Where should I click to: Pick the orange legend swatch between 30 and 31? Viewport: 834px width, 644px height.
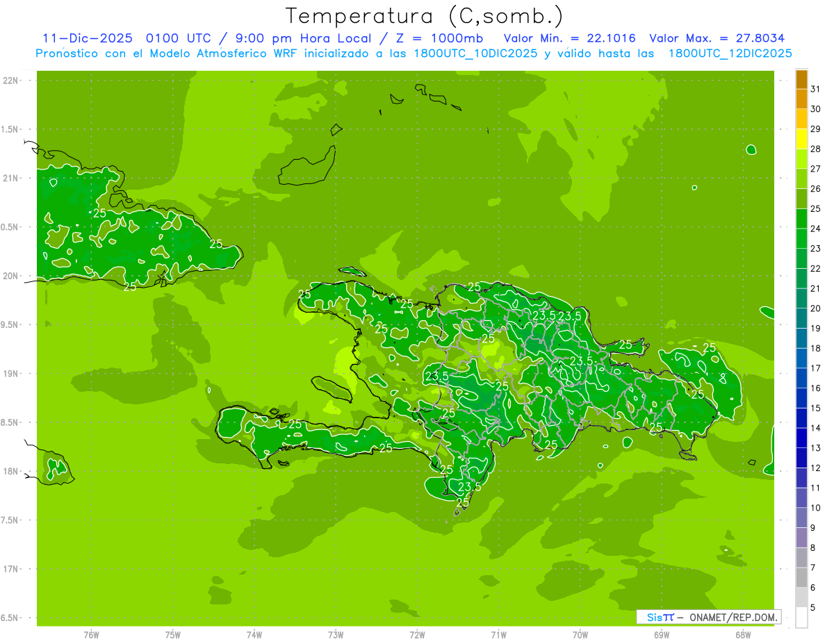[801, 99]
